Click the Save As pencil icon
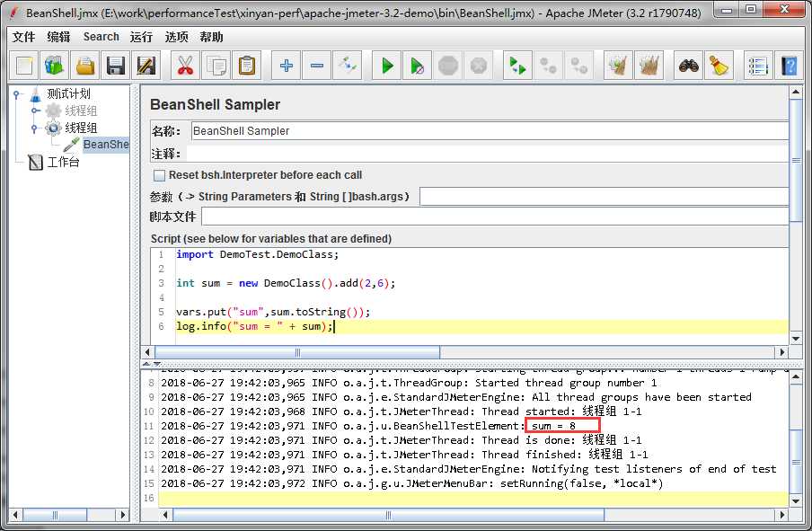This screenshot has width=812, height=531. click(x=146, y=66)
